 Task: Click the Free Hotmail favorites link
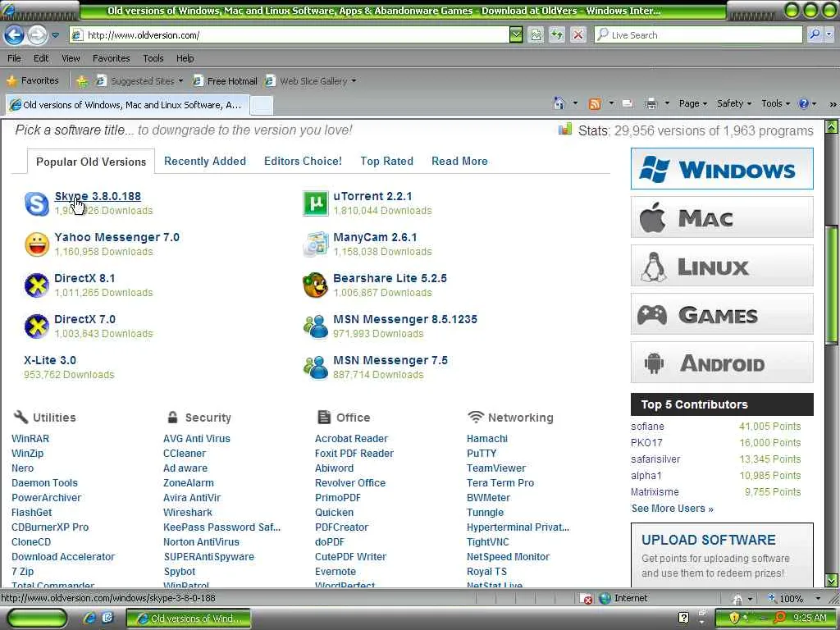coord(225,81)
